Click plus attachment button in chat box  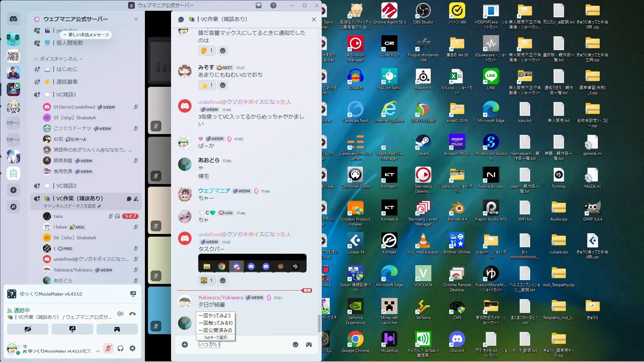click(x=184, y=345)
